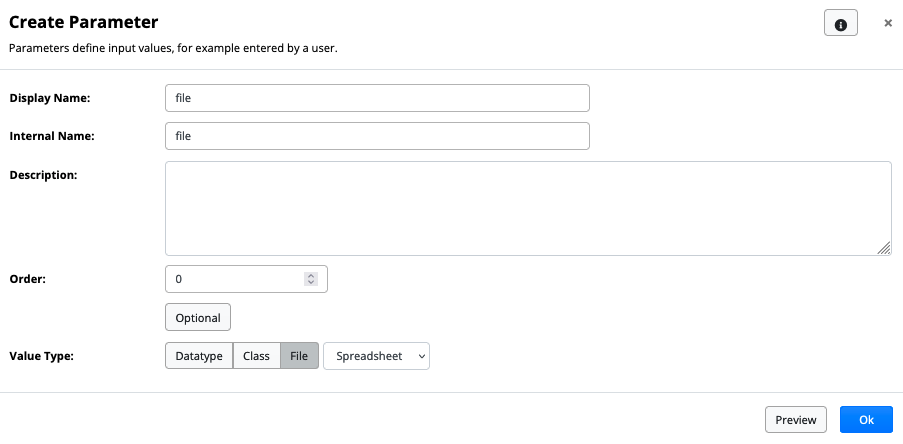
Task: Increase Order with the up arrow
Action: tap(311, 275)
